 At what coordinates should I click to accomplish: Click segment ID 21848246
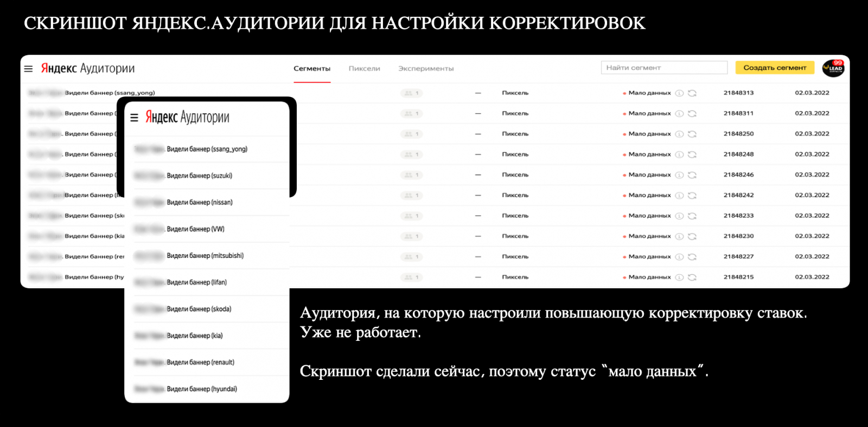point(738,174)
